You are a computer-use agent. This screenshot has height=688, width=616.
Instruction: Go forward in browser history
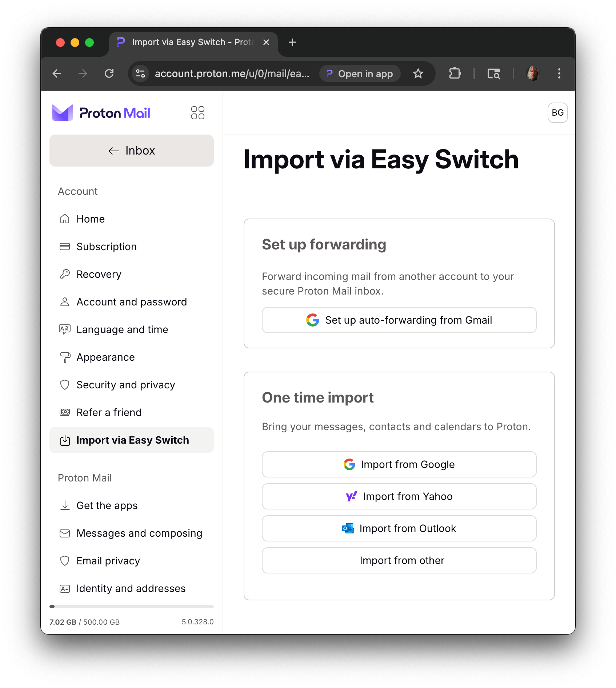tap(83, 74)
